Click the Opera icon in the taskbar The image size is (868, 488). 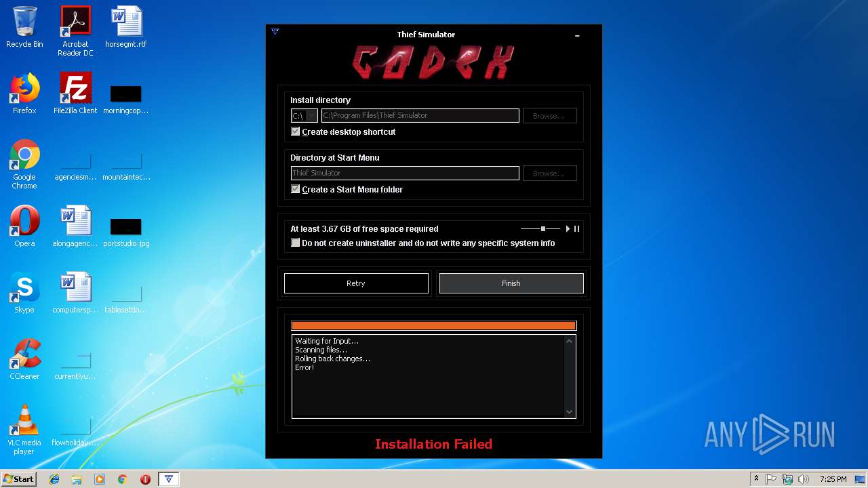point(145,479)
